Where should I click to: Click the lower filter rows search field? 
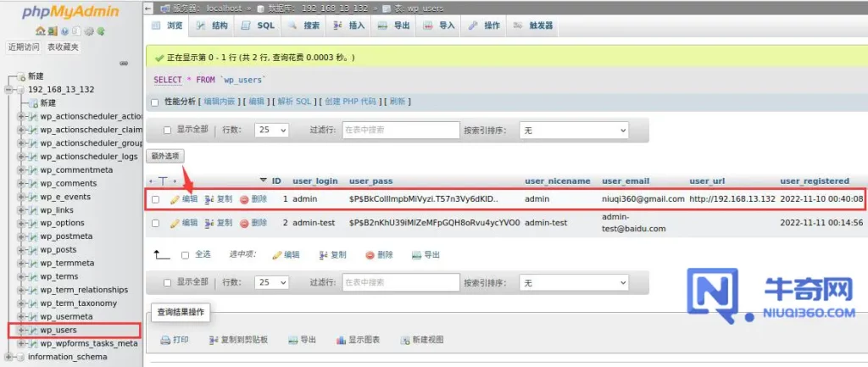401,282
